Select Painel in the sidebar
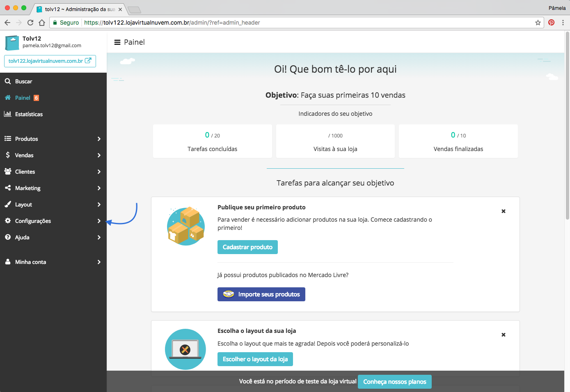The image size is (570, 392). tap(23, 98)
